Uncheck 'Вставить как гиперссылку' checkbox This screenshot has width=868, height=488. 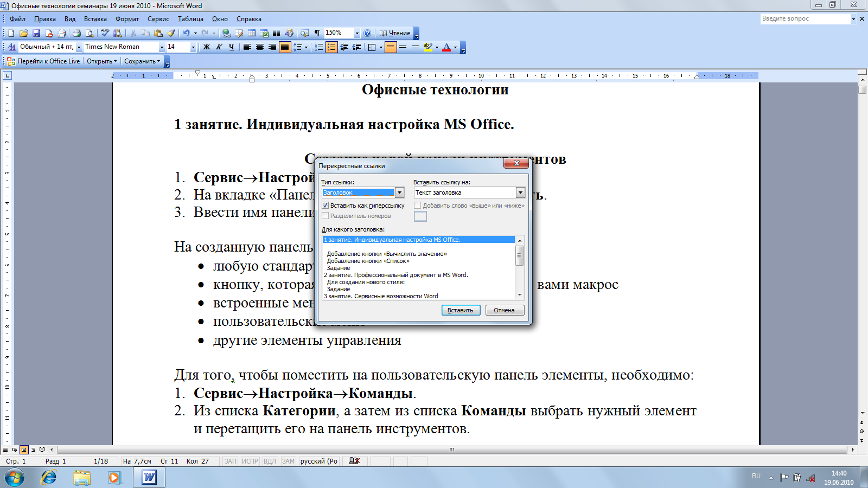(x=325, y=206)
